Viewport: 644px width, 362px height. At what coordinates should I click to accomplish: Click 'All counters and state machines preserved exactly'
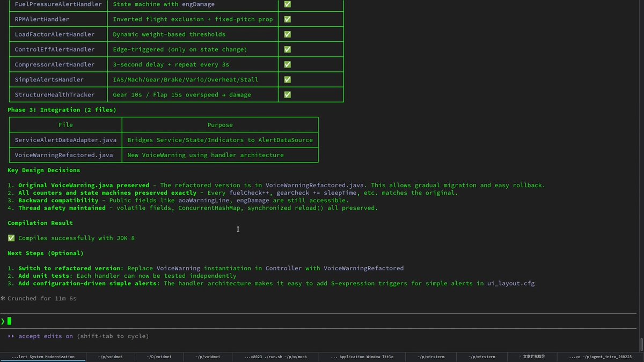[107, 193]
